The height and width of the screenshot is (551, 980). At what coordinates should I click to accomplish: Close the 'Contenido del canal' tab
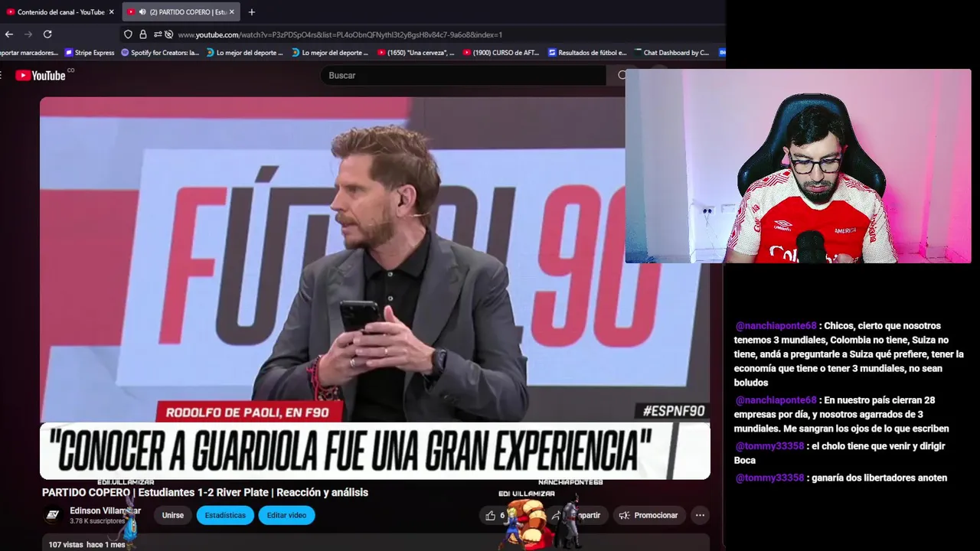coord(111,11)
